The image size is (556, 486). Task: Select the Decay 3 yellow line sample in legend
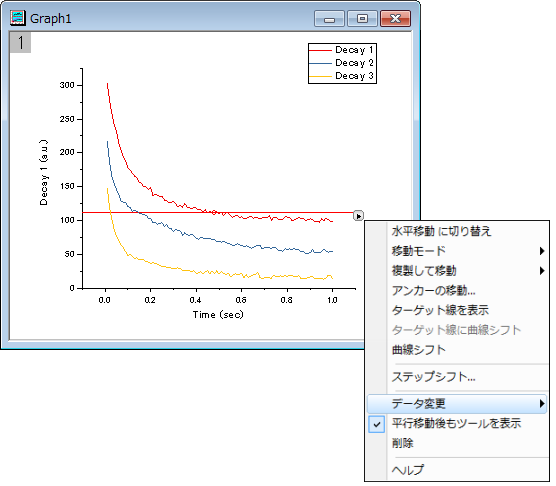(320, 77)
